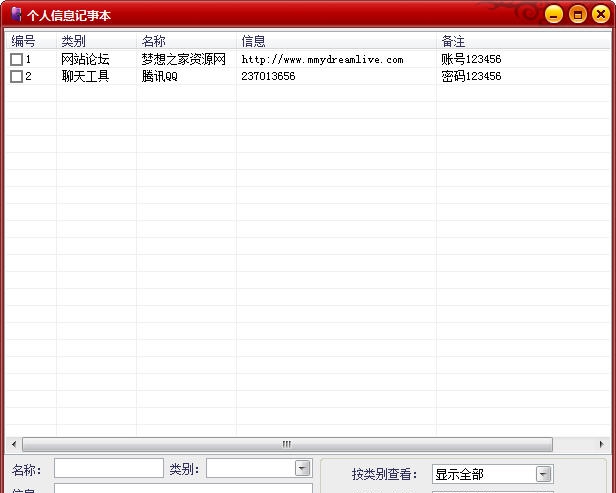616x493 pixels.
Task: Sort by the 编号 column header
Action: (31, 41)
